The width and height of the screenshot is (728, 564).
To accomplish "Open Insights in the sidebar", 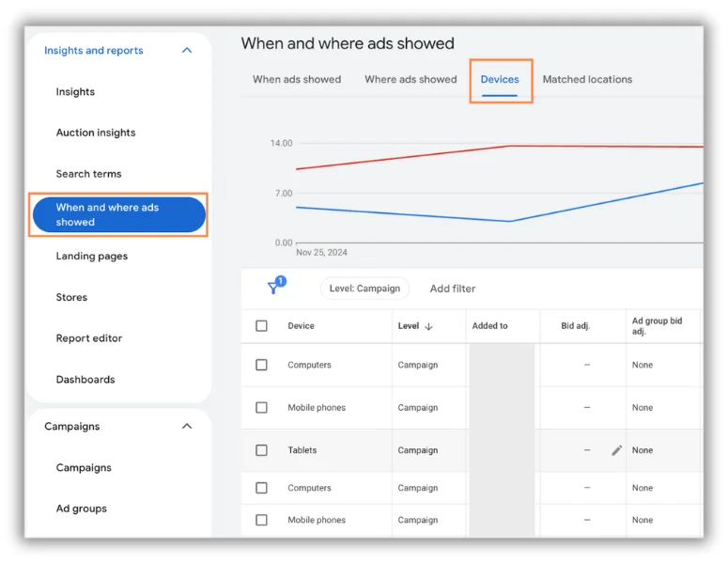I will click(x=75, y=92).
